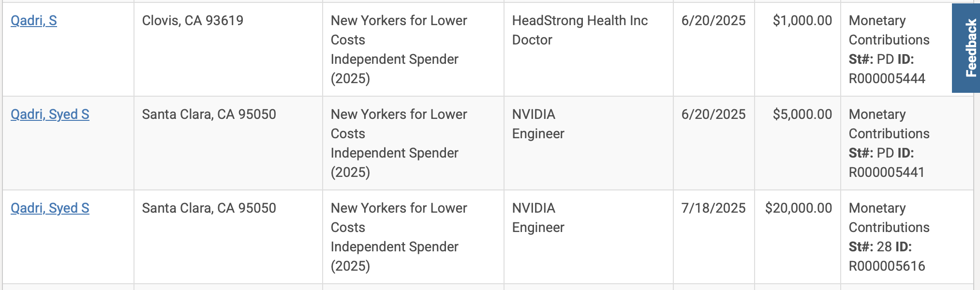980x290 pixels.
Task: Click the Clovis, CA 93619 address cell
Action: 193,21
